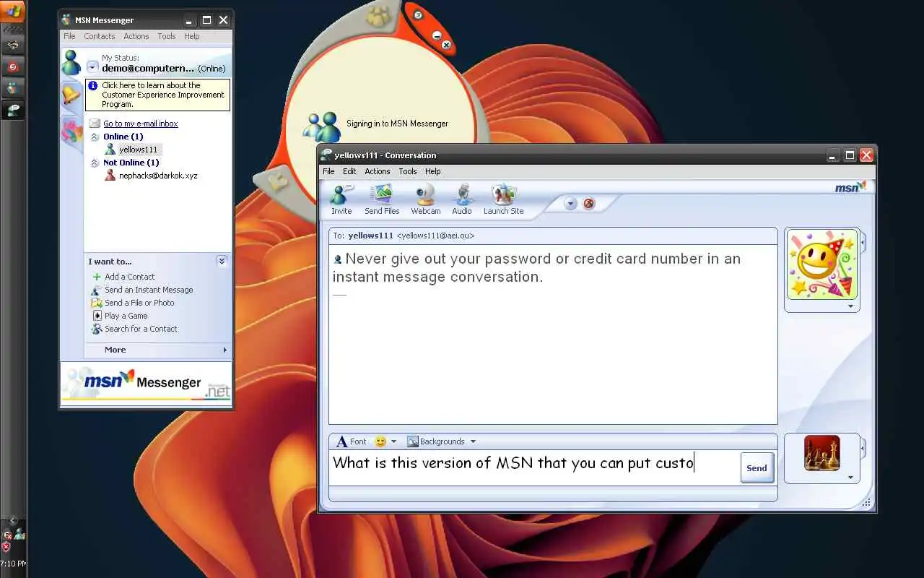Click the Add a Contact link

tap(130, 277)
